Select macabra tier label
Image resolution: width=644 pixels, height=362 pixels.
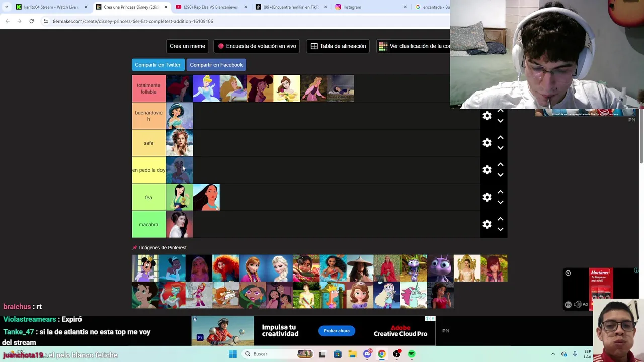click(148, 224)
